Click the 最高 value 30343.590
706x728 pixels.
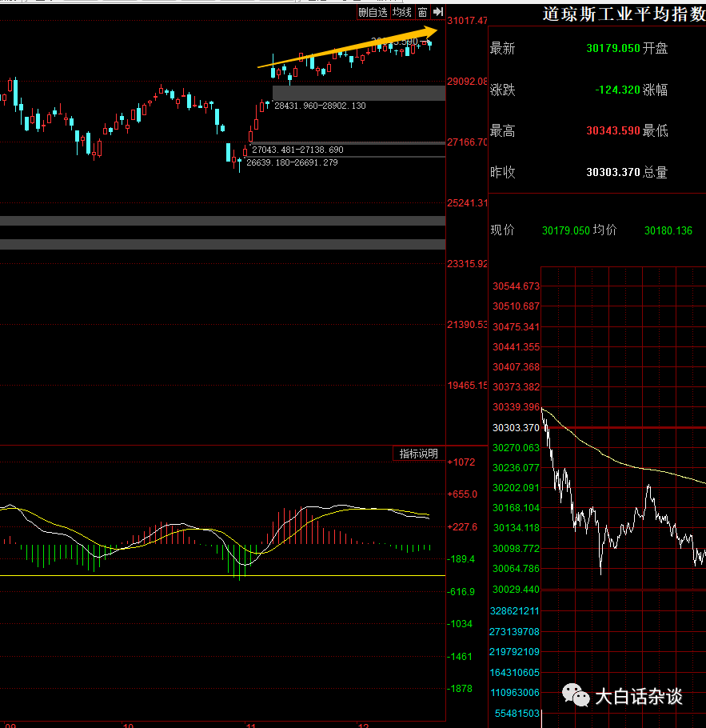pyautogui.click(x=612, y=130)
